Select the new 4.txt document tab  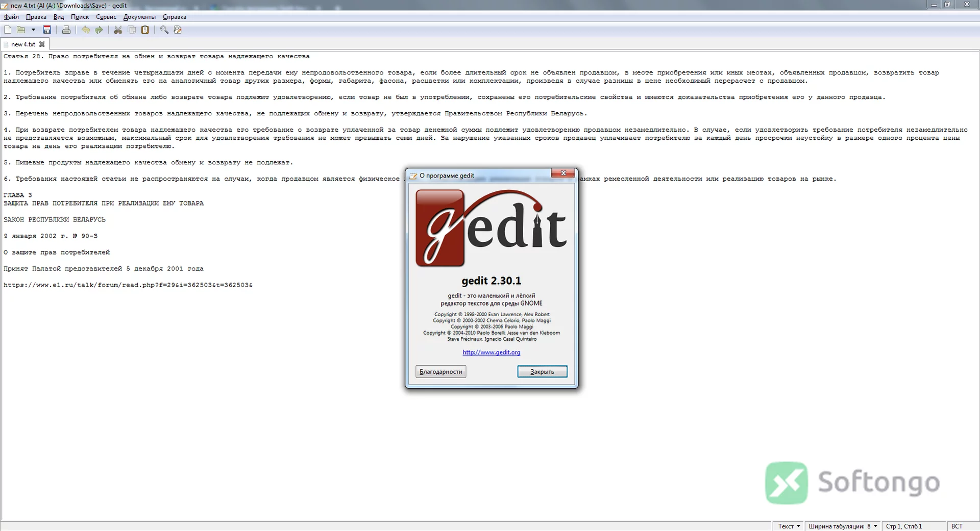23,44
